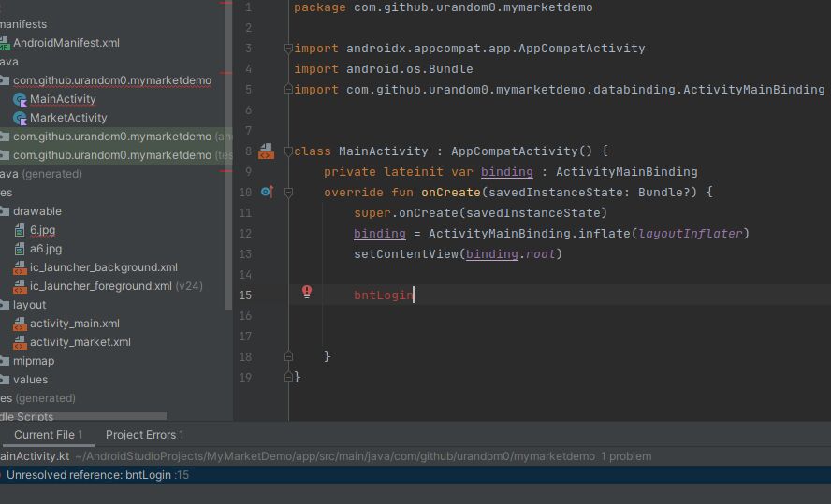The image size is (831, 504).
Task: Select the first com.github.urandom0.mymarketdemo package
Action: (x=111, y=80)
